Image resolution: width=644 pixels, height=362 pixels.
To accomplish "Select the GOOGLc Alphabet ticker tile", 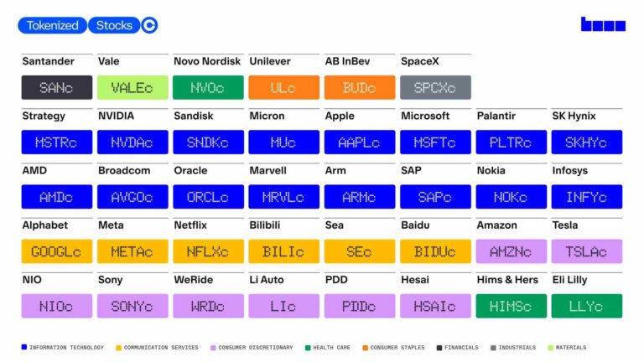I will point(57,251).
